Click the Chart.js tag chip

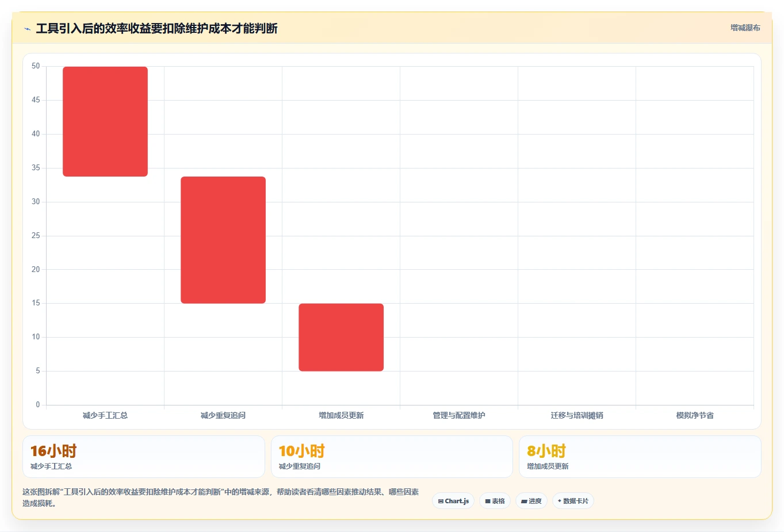point(453,501)
